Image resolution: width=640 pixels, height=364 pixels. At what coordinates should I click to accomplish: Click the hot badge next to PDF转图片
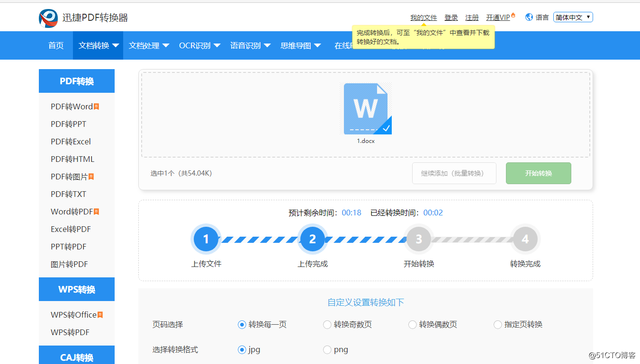tap(91, 177)
